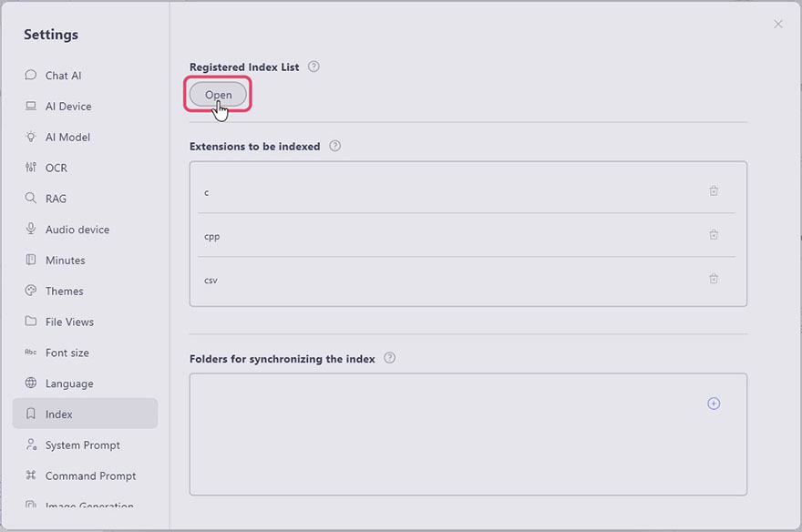Image resolution: width=802 pixels, height=532 pixels.
Task: Close the Settings dialog
Action: tap(777, 25)
